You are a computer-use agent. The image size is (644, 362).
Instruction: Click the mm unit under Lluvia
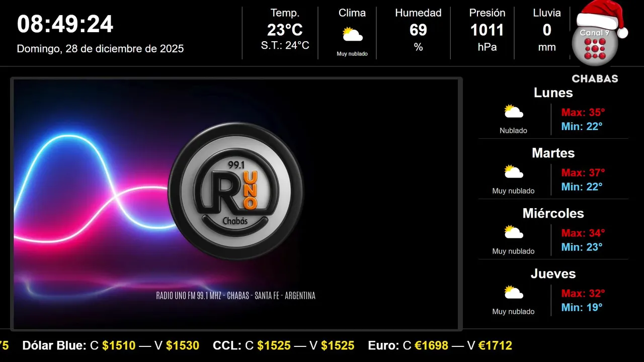click(547, 47)
